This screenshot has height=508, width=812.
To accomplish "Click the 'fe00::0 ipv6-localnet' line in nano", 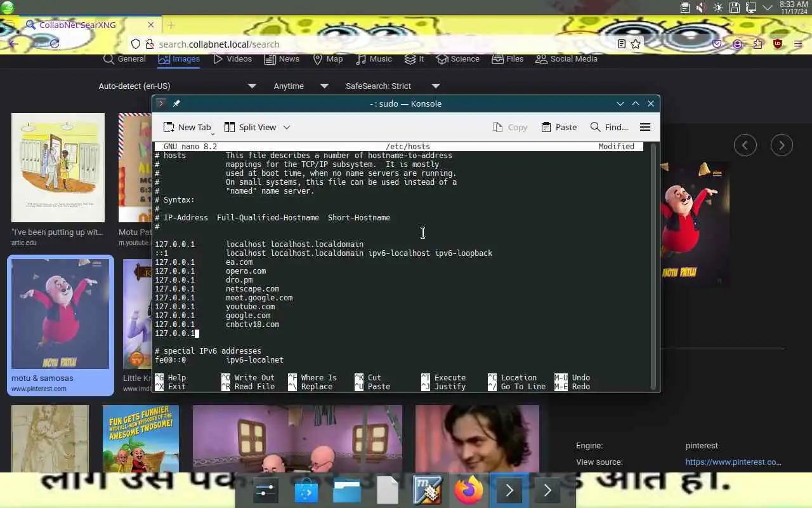I will pyautogui.click(x=219, y=360).
